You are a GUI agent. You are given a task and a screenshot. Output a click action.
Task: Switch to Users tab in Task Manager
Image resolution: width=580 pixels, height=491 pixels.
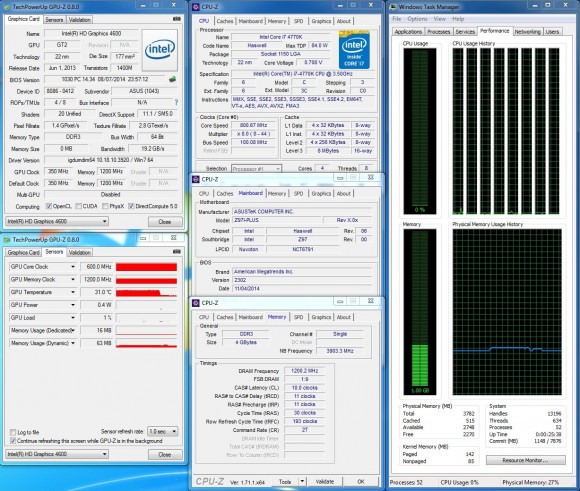point(552,32)
